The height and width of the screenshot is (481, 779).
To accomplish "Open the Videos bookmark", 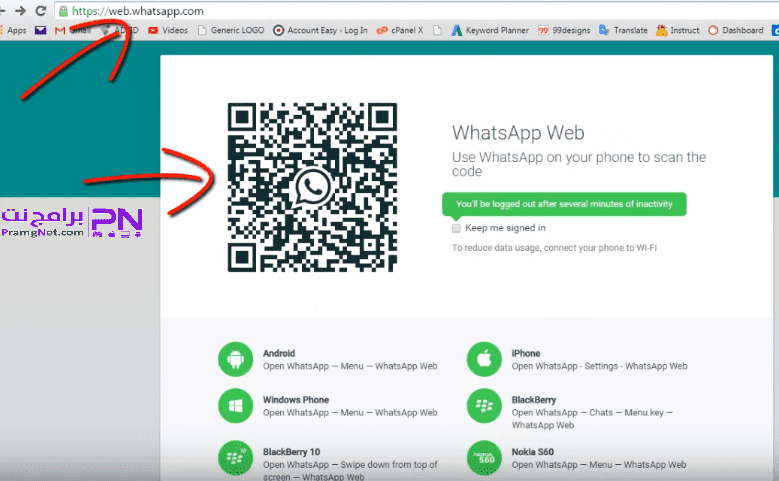I will pos(168,30).
